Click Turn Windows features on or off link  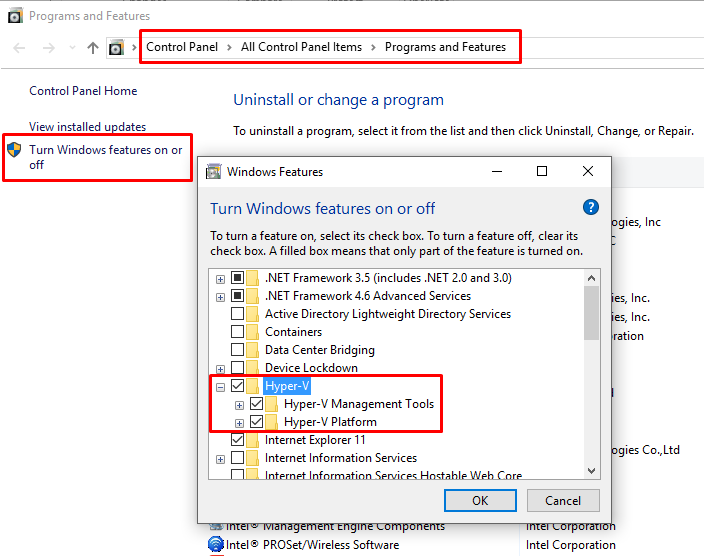coord(106,157)
